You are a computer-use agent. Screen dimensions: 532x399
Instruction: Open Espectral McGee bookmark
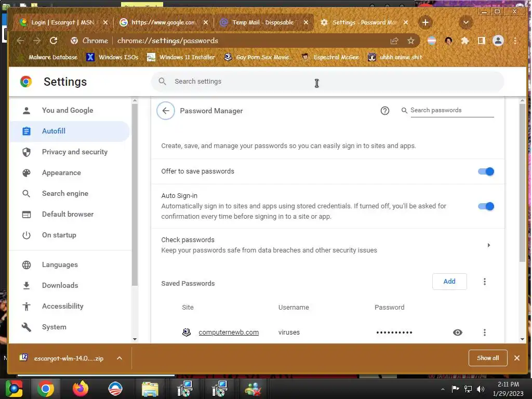[330, 57]
